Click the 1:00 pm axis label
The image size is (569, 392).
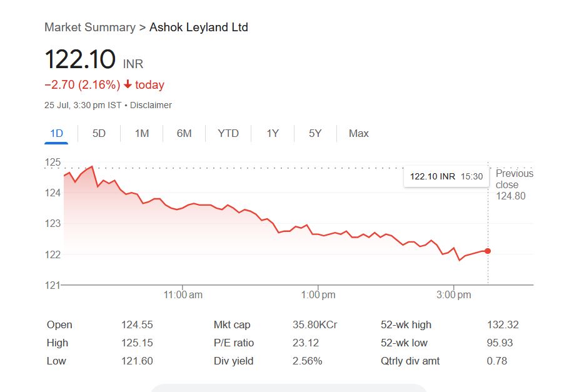(x=319, y=295)
